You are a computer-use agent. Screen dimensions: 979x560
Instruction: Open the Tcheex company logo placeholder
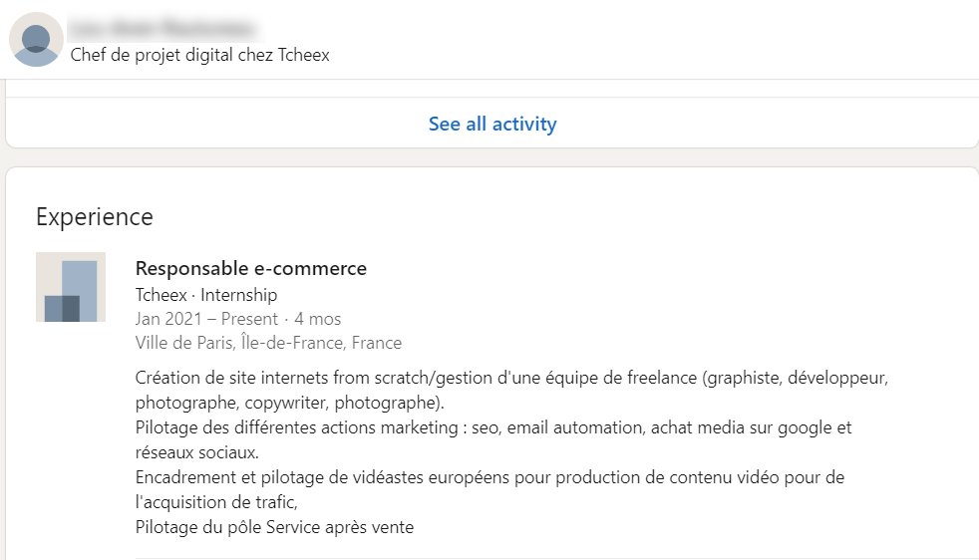tap(71, 287)
